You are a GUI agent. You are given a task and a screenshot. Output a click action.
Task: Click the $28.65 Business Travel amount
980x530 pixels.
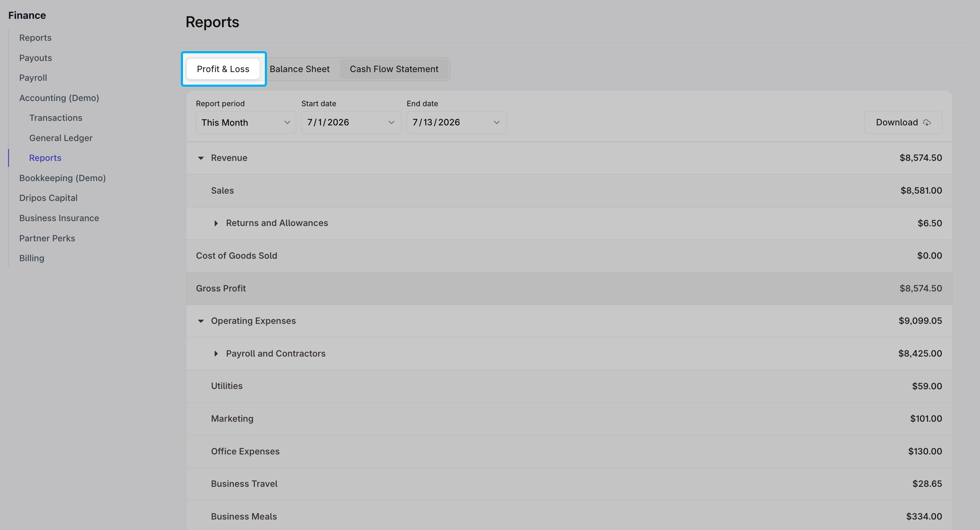tap(927, 484)
